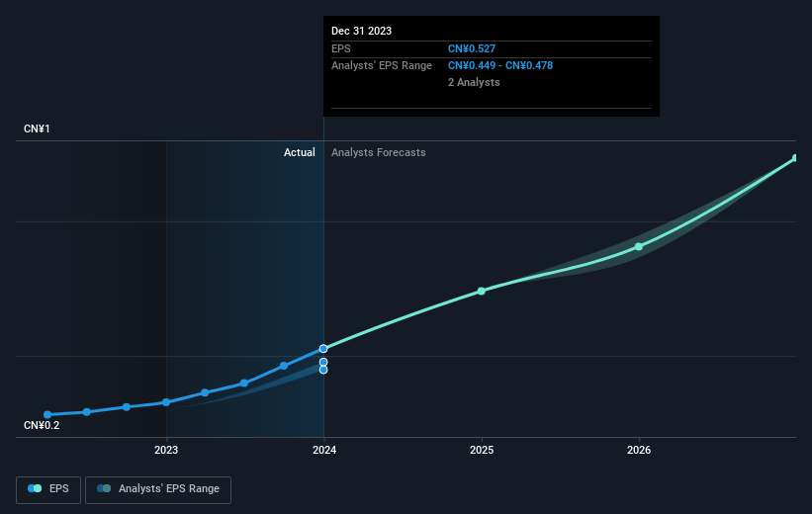Click the 'CN¥0.2' y-axis label
812x514 pixels.
[x=42, y=425]
